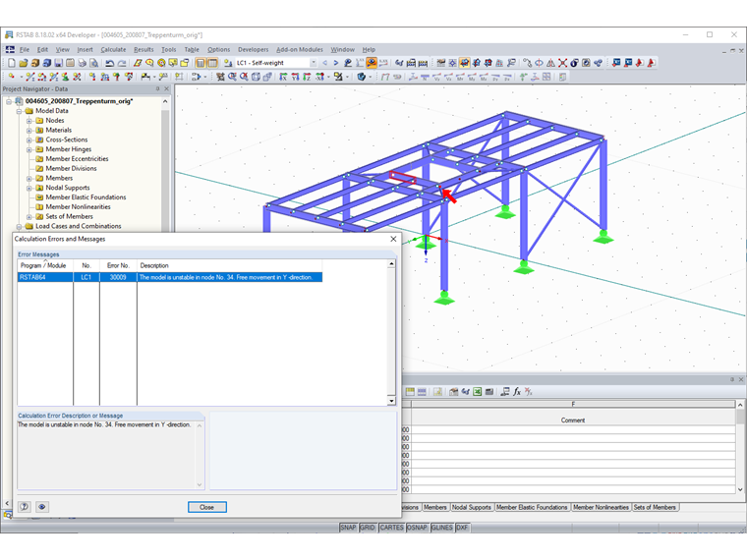Image resolution: width=747 pixels, height=560 pixels.
Task: Toggle the Table display icon in toolbar
Action: pos(212,63)
